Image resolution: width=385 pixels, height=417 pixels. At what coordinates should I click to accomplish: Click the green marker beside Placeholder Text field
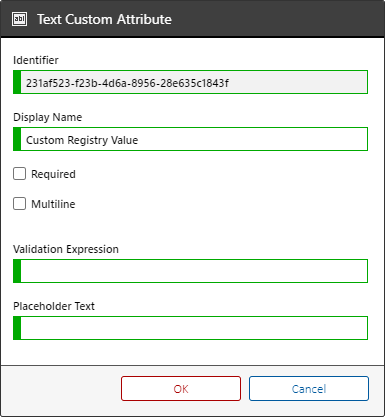point(17,328)
